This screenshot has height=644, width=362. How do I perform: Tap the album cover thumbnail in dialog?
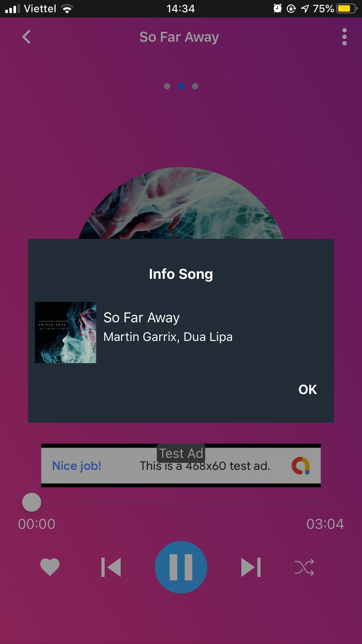(x=66, y=332)
